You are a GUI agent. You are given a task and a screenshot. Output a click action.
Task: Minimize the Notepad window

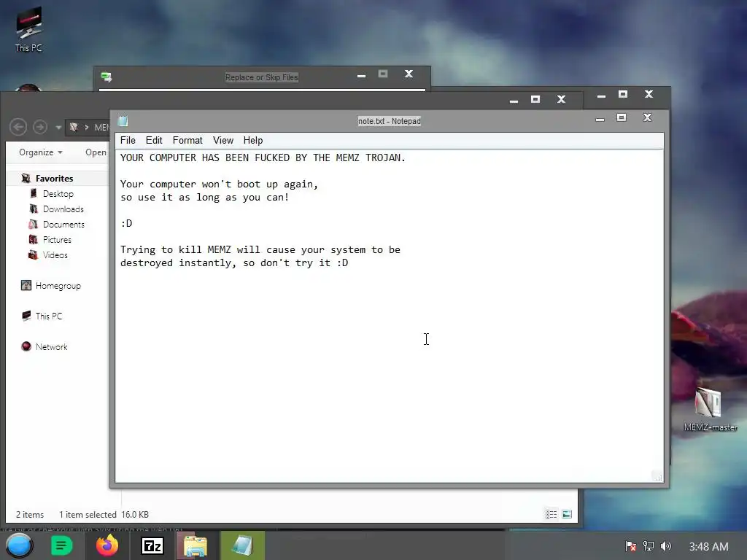[600, 119]
